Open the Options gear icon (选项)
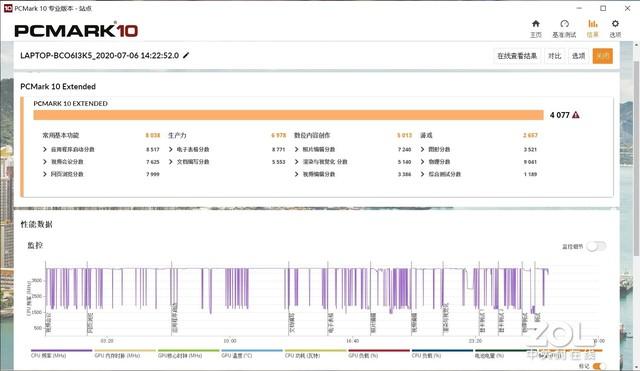 (615, 28)
